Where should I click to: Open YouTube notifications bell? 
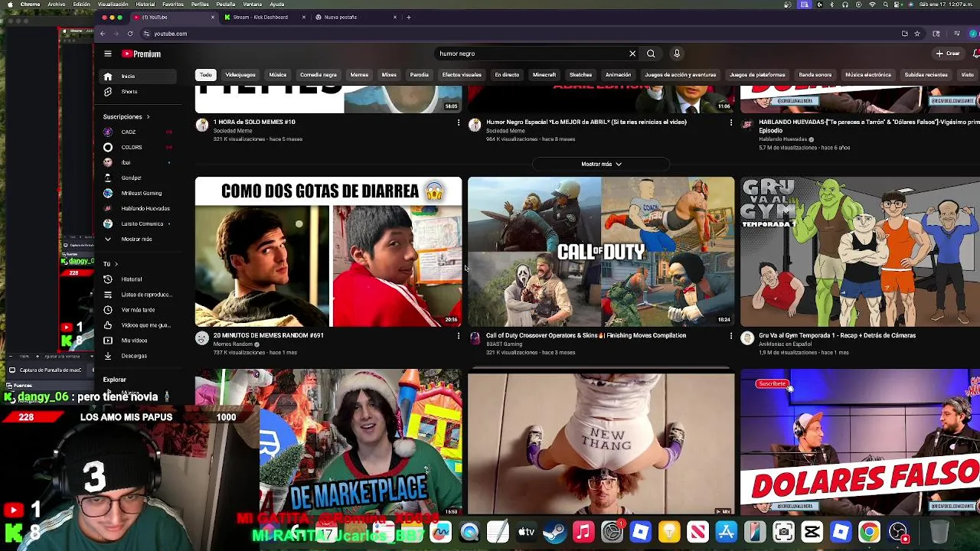977,54
